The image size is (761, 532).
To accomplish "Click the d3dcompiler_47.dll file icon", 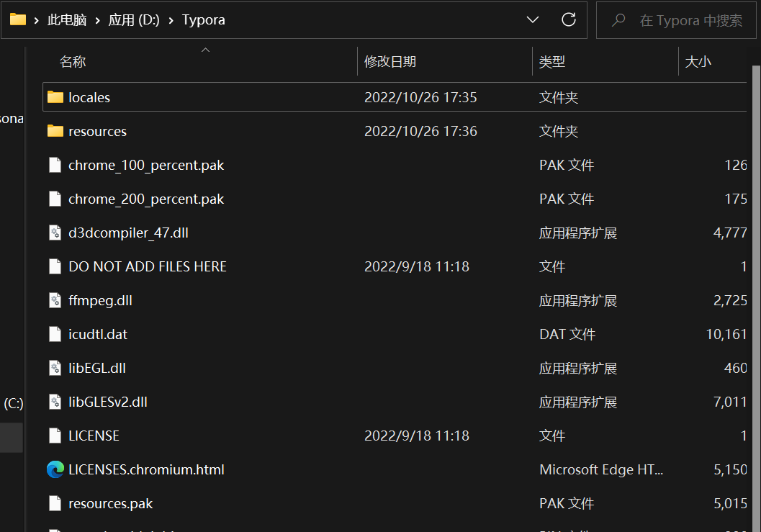I will (x=55, y=233).
